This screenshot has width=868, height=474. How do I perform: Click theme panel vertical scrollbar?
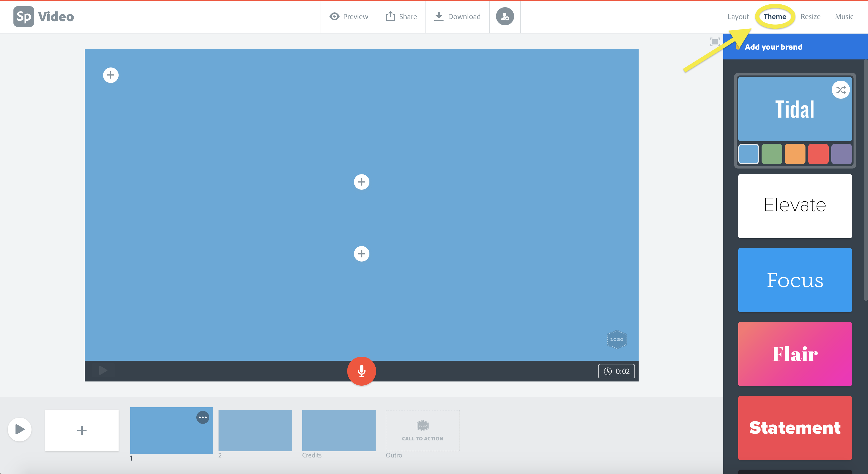pos(866,180)
